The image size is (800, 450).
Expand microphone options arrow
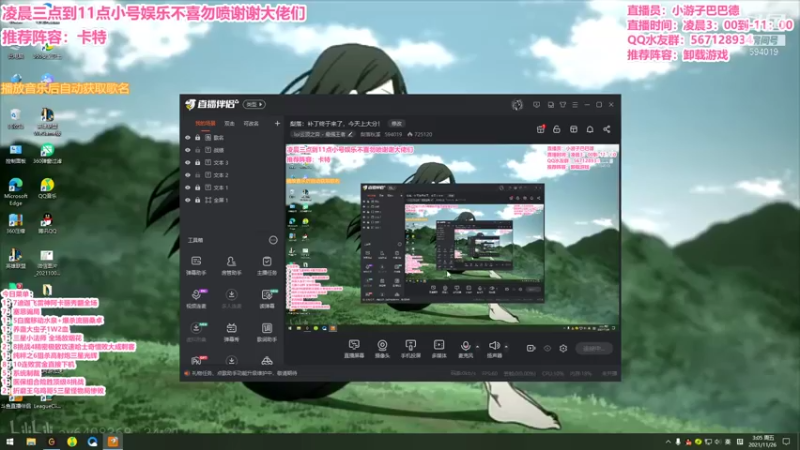tap(478, 347)
